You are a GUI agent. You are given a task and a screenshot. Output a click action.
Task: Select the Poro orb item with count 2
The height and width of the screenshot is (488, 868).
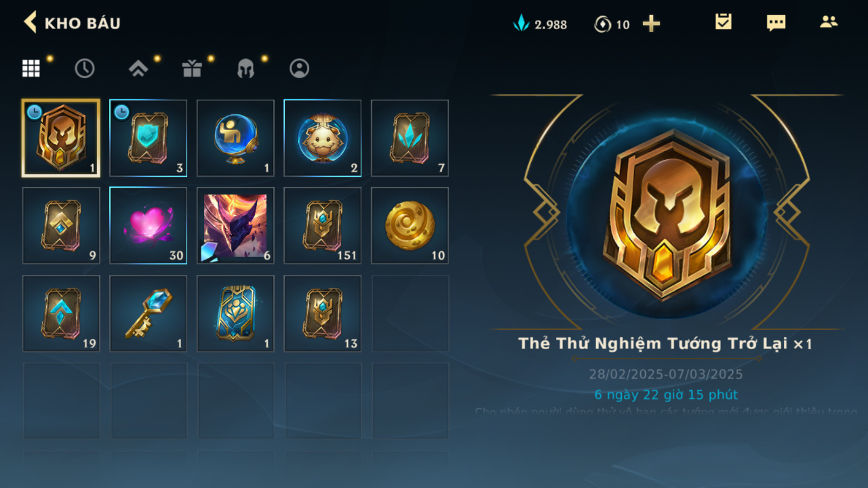[322, 138]
